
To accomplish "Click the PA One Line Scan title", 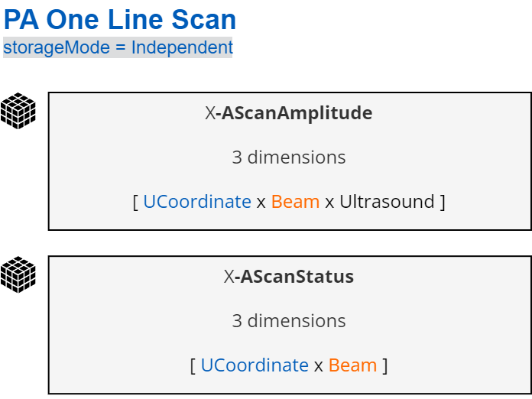I will (x=120, y=20).
